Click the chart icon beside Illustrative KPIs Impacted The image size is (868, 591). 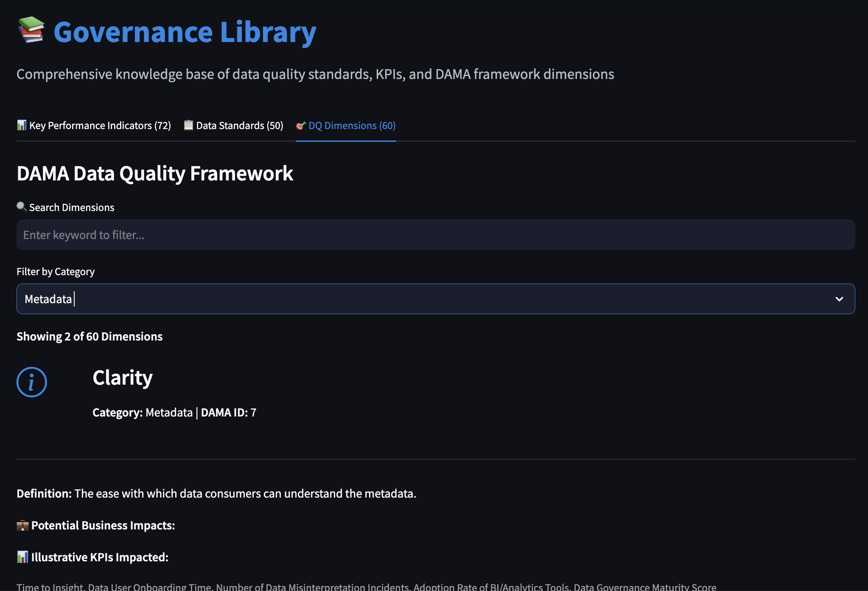(22, 557)
